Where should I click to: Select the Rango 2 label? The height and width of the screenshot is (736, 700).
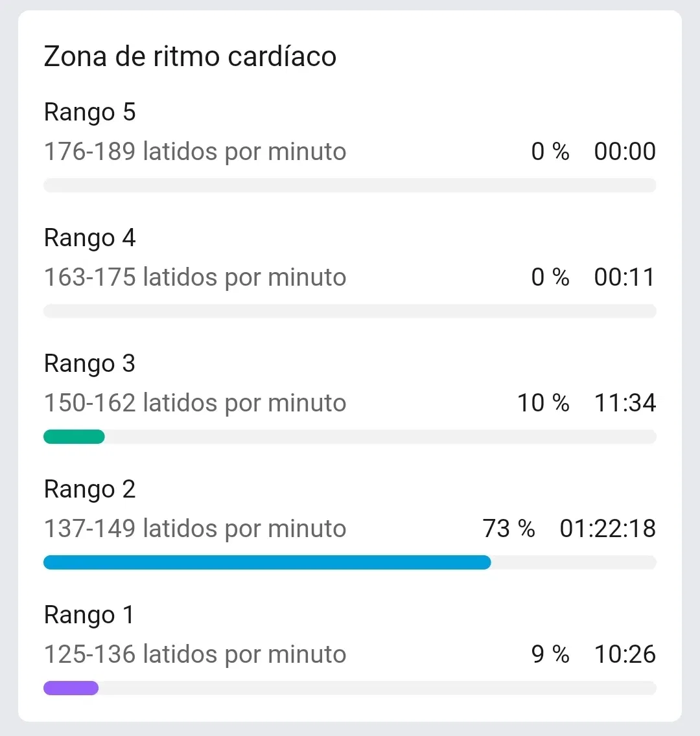pyautogui.click(x=89, y=489)
